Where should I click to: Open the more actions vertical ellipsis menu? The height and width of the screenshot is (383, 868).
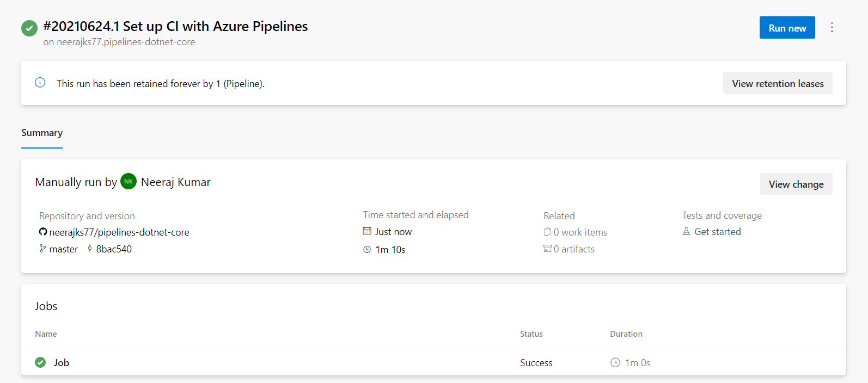coord(832,28)
